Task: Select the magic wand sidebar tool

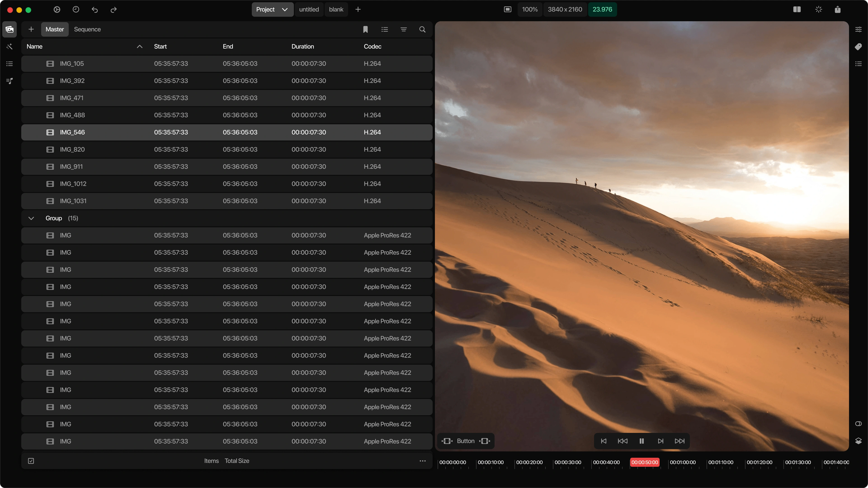Action: coord(9,47)
